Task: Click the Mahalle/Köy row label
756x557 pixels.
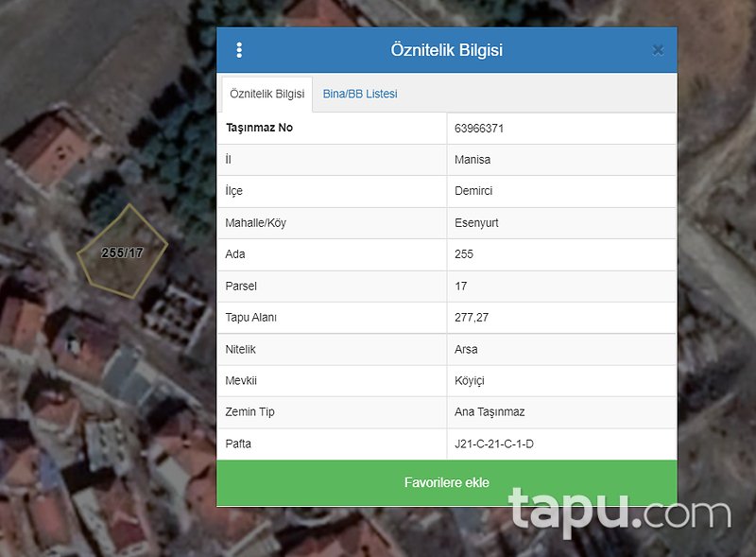Action: point(256,223)
